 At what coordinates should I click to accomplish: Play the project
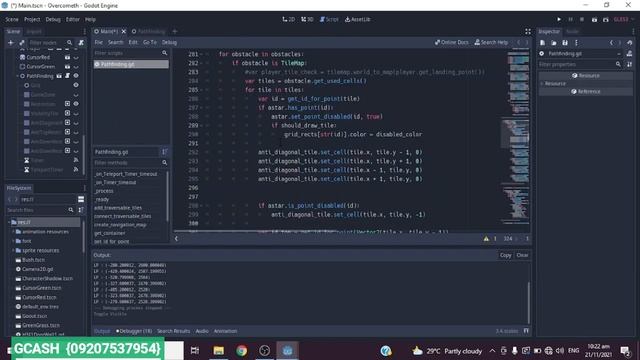coord(559,19)
